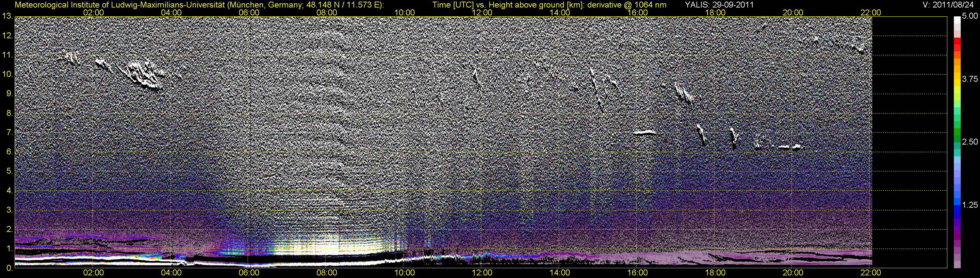Click the '7.' height axis label

click(9, 132)
